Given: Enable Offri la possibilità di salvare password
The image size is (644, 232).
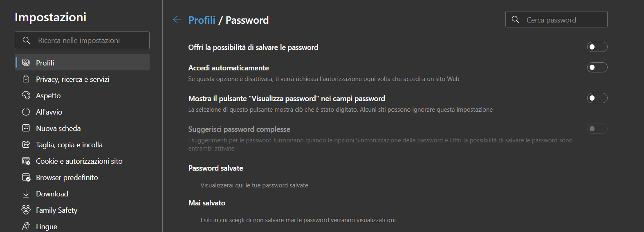Looking at the screenshot, I should [597, 47].
